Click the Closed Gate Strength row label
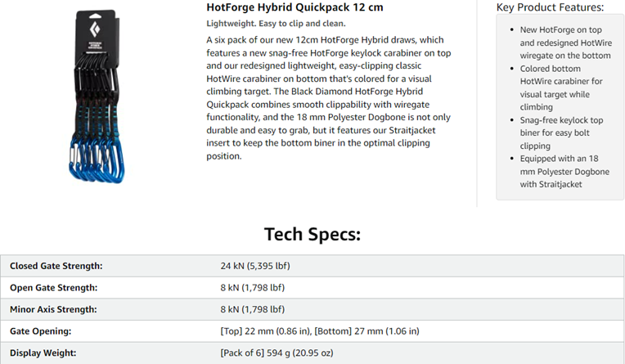This screenshot has height=364, width=625. point(56,266)
